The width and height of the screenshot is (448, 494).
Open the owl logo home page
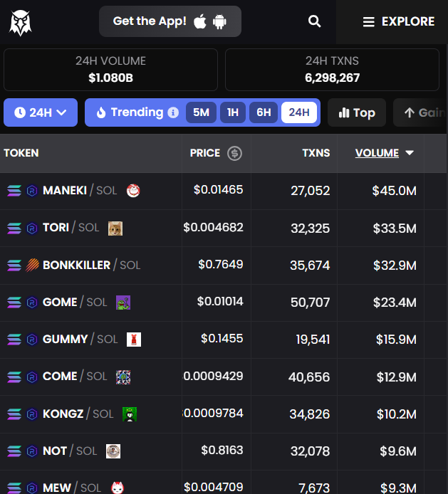(21, 22)
